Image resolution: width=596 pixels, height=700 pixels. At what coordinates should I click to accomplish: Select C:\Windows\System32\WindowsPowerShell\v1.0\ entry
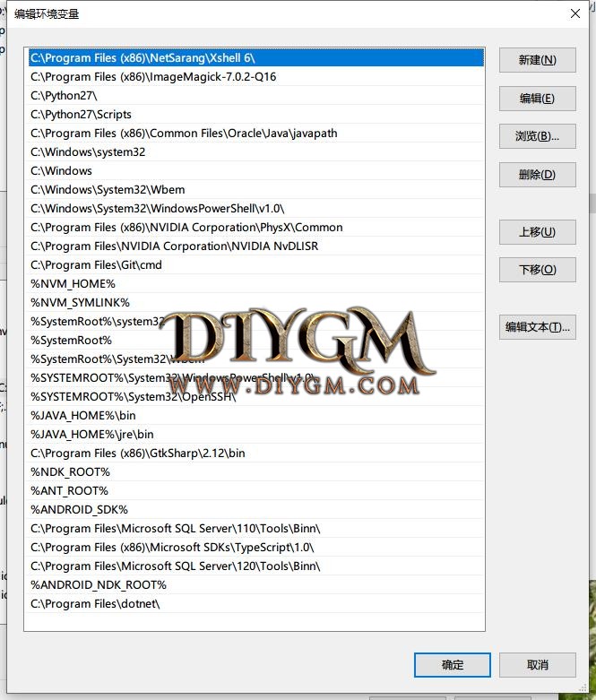(x=256, y=209)
